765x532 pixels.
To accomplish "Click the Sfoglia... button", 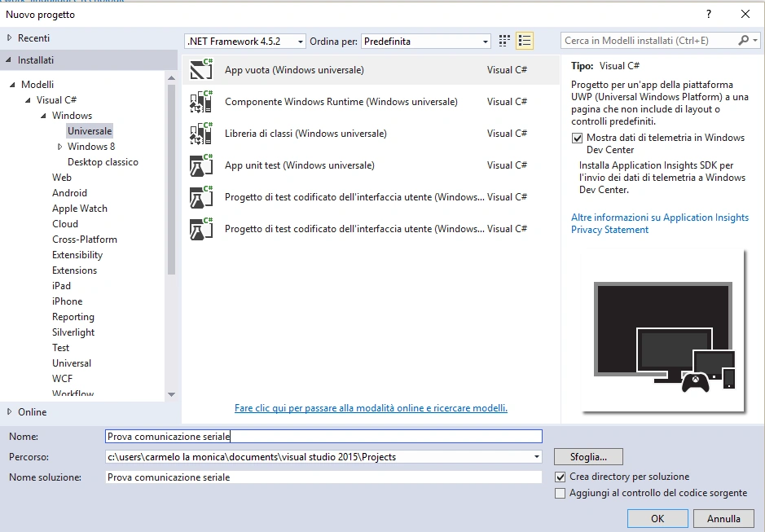I will point(588,457).
